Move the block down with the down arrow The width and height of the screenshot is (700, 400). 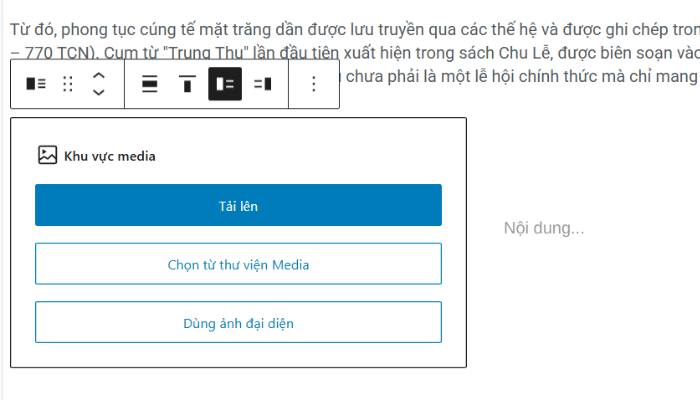tap(98, 92)
